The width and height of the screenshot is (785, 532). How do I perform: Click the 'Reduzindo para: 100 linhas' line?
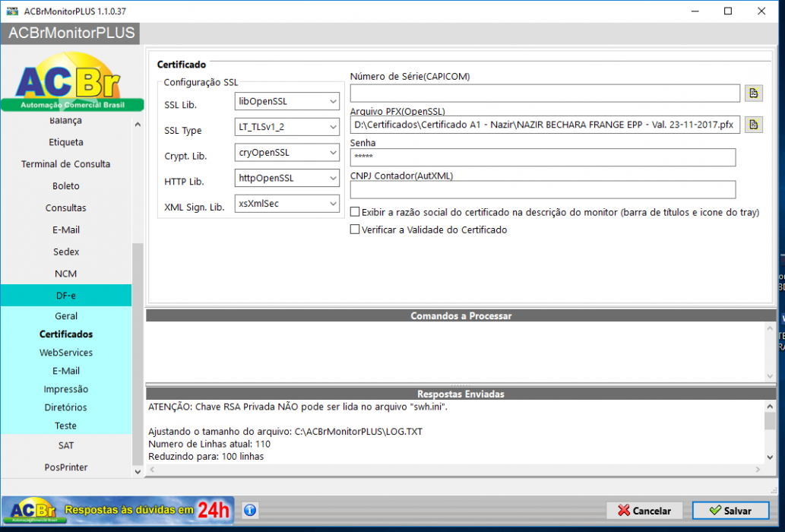click(x=206, y=457)
